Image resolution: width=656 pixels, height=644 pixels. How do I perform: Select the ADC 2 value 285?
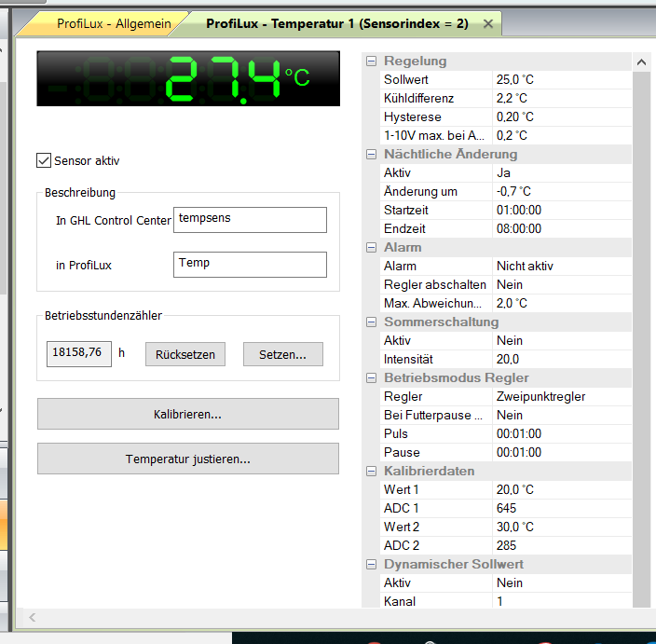pyautogui.click(x=562, y=545)
